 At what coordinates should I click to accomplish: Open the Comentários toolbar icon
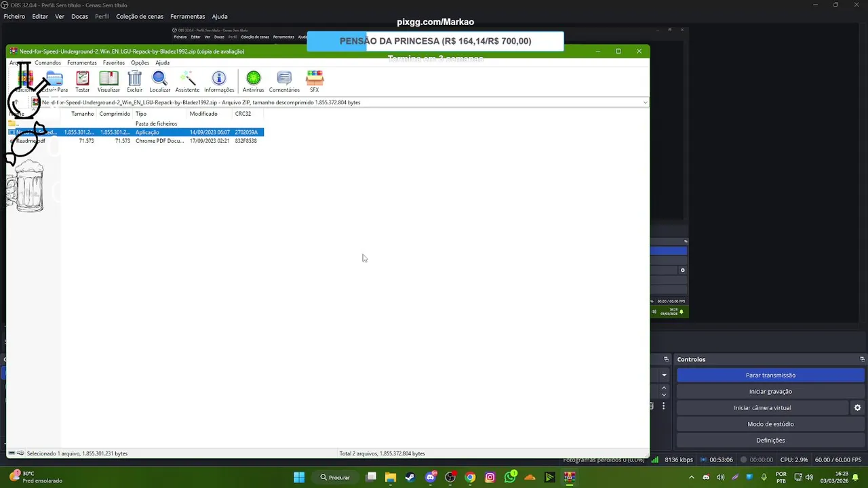[284, 82]
